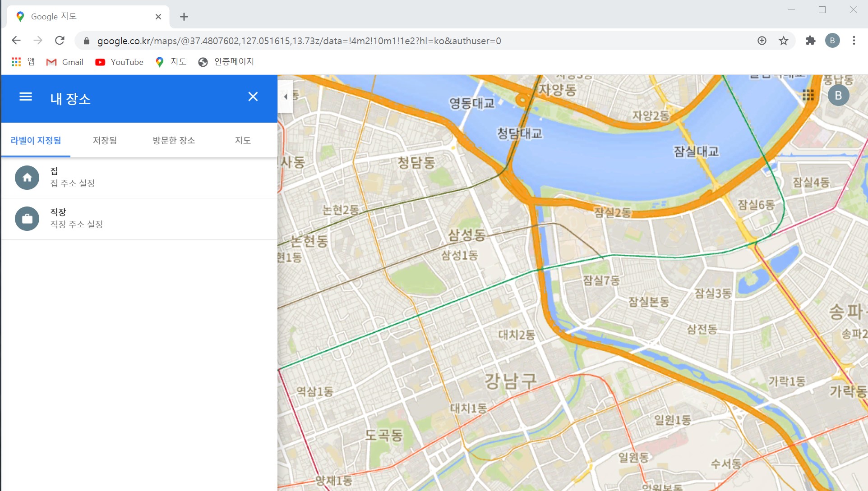Collapse the side panel arrow
This screenshot has height=491, width=868.
click(286, 96)
